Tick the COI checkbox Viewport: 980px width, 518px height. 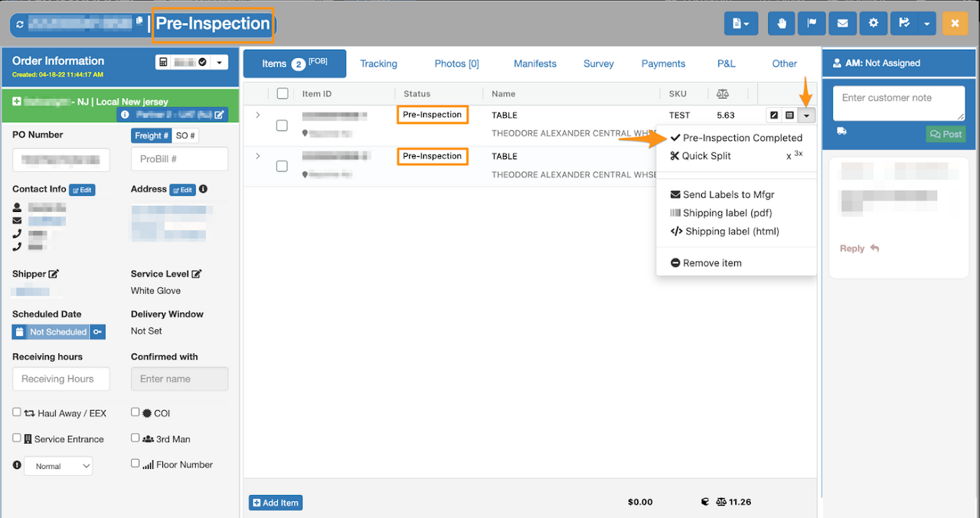pyautogui.click(x=136, y=412)
